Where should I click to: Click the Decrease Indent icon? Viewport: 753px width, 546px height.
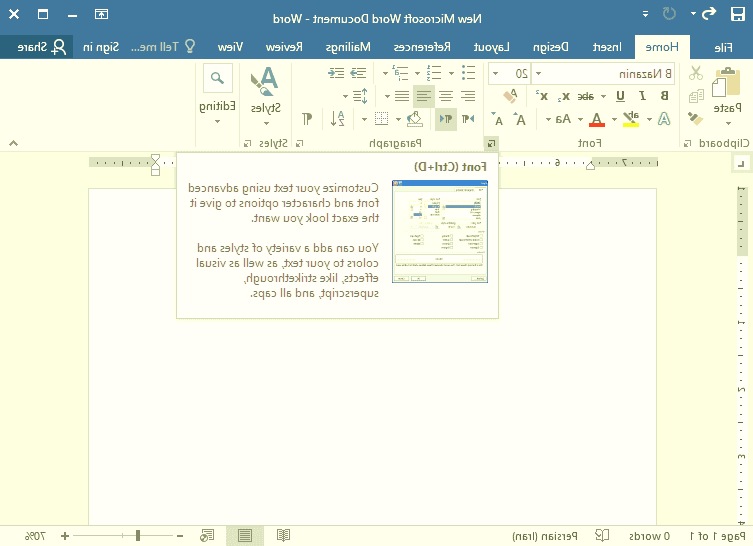(x=358, y=73)
